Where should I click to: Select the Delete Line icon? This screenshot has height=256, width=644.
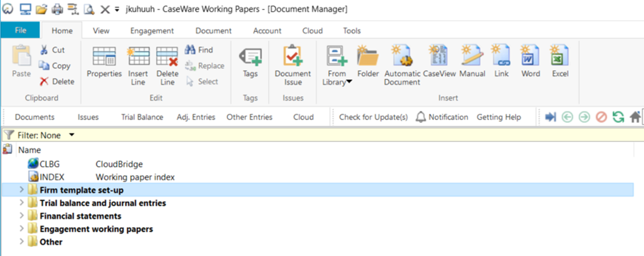167,56
